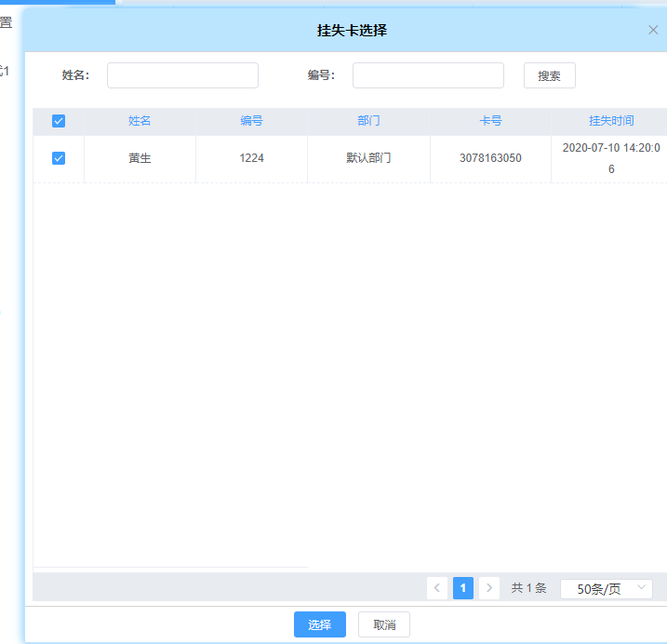Click the 姓名 column header
Screen dimensions: 667x644
coord(140,121)
